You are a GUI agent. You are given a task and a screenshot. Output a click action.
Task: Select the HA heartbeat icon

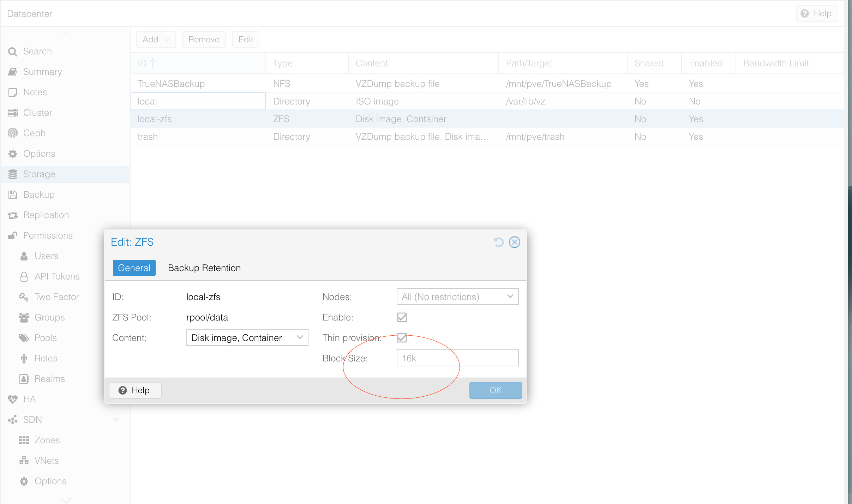[13, 400]
